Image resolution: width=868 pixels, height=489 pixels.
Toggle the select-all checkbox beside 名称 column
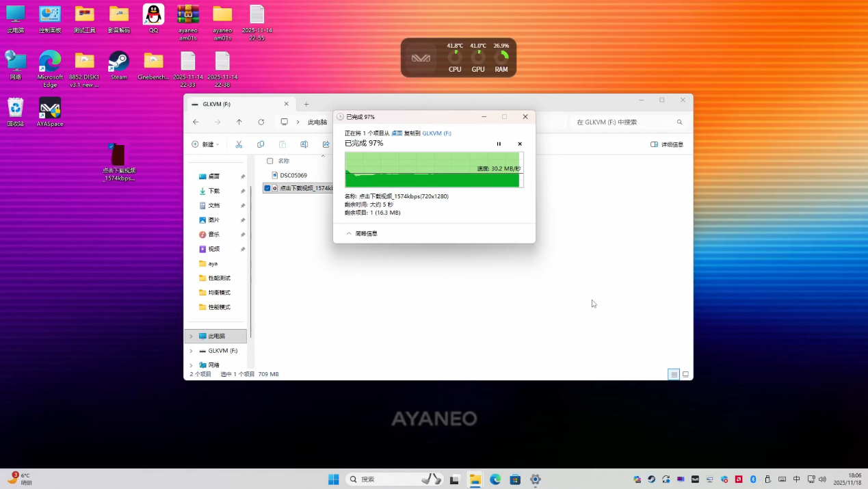tap(269, 161)
